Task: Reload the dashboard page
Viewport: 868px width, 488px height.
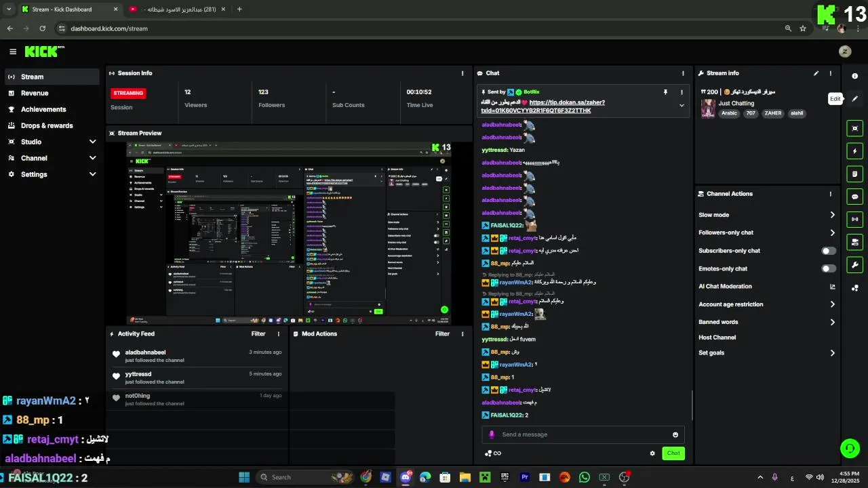Action: 43,28
